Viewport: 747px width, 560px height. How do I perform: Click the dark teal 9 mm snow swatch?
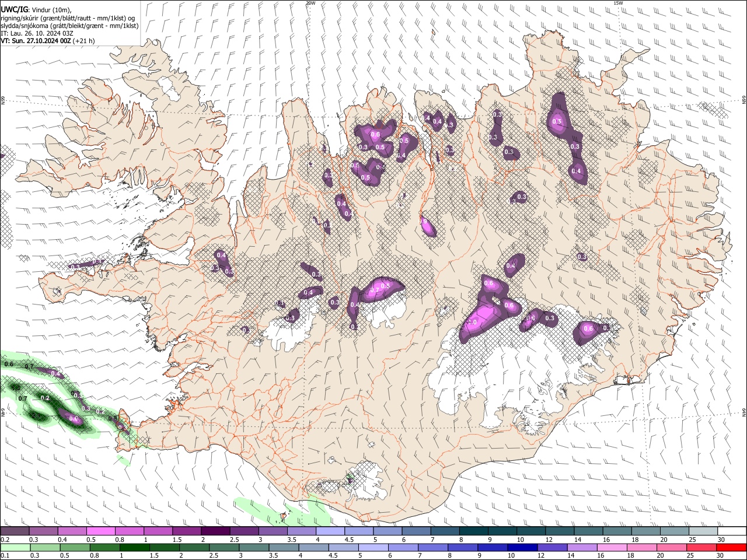(502, 531)
